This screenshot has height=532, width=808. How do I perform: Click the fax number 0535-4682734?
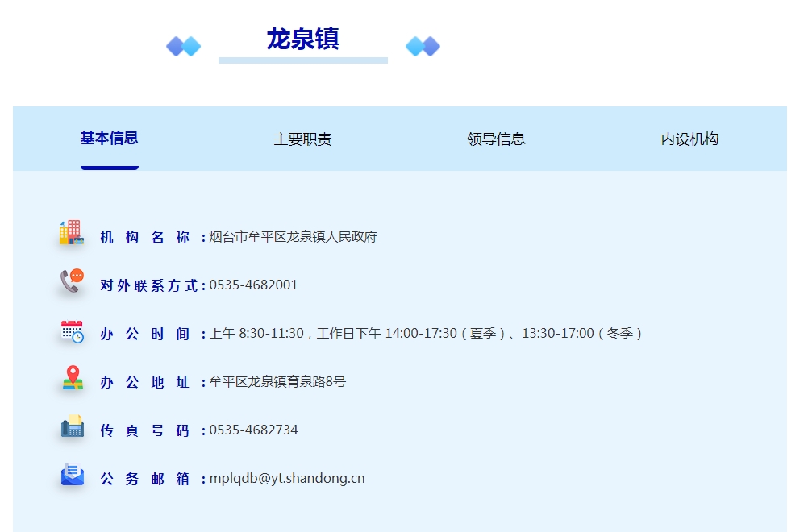tap(253, 430)
